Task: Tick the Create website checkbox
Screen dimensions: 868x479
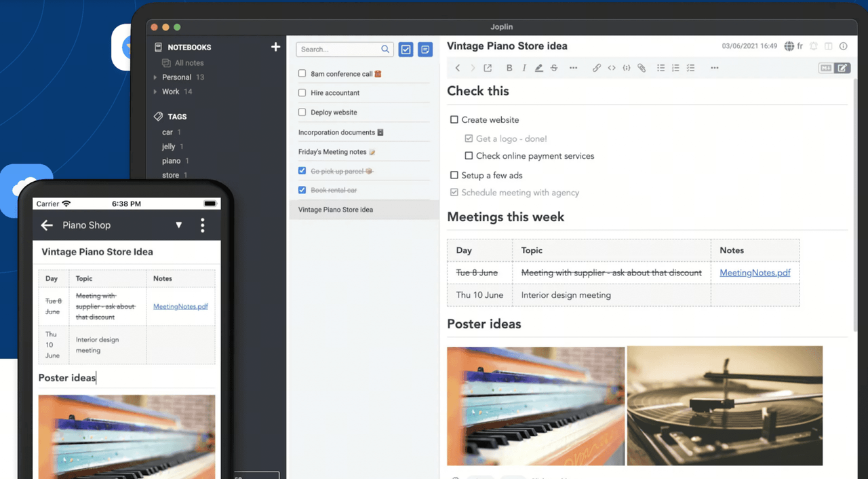Action: click(454, 120)
